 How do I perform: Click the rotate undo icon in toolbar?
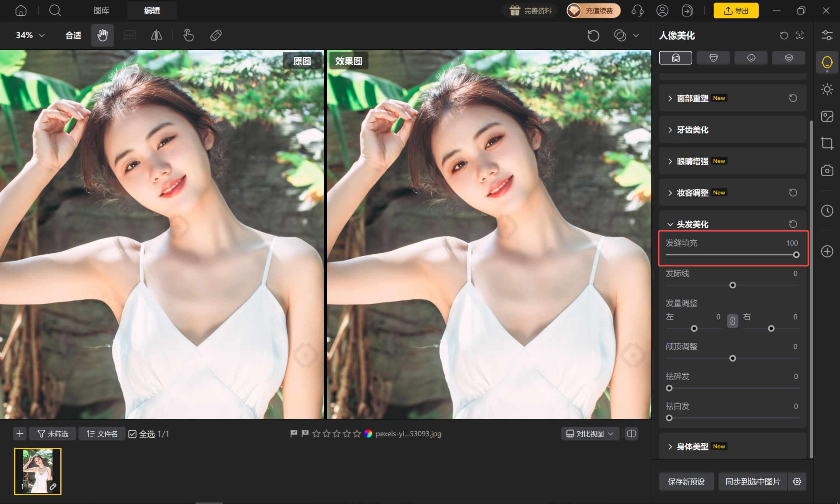[x=593, y=36]
